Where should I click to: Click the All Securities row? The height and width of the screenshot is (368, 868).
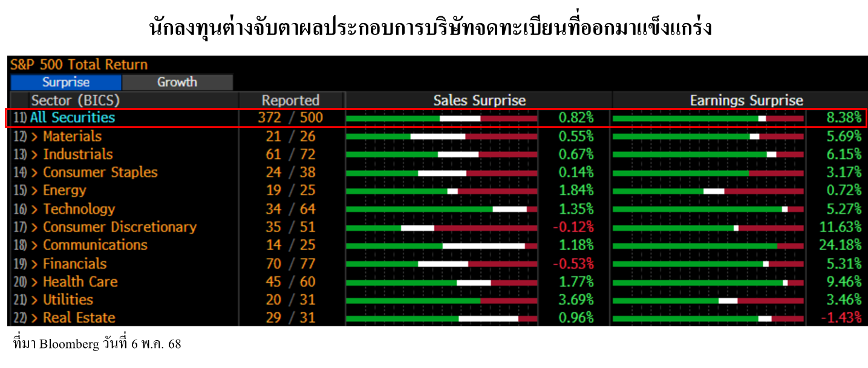pyautogui.click(x=73, y=118)
